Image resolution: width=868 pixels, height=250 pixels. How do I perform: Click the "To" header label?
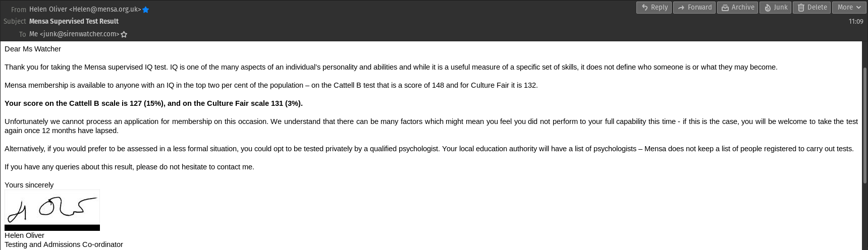click(x=22, y=34)
